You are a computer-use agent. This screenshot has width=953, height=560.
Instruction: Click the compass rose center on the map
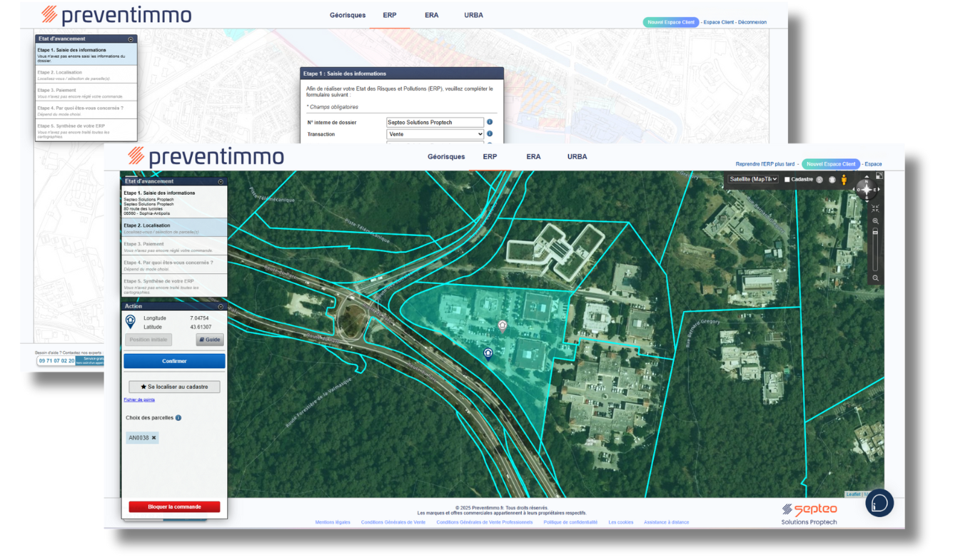coord(867,190)
